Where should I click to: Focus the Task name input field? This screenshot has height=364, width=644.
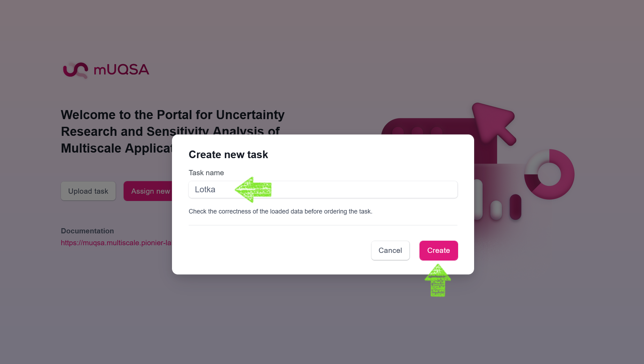tap(323, 189)
